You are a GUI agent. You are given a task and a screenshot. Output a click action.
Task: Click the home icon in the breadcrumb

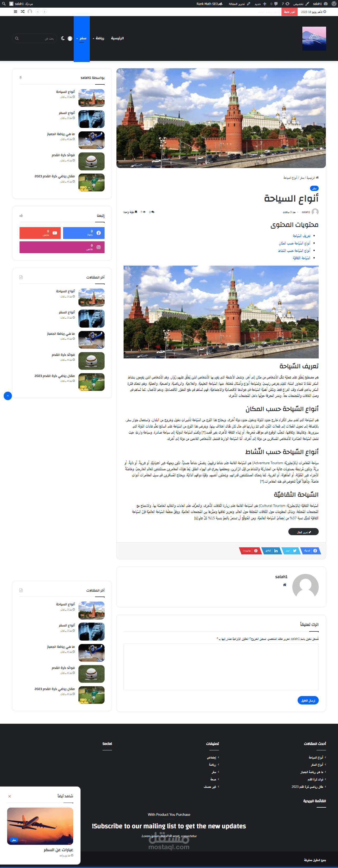tap(317, 178)
